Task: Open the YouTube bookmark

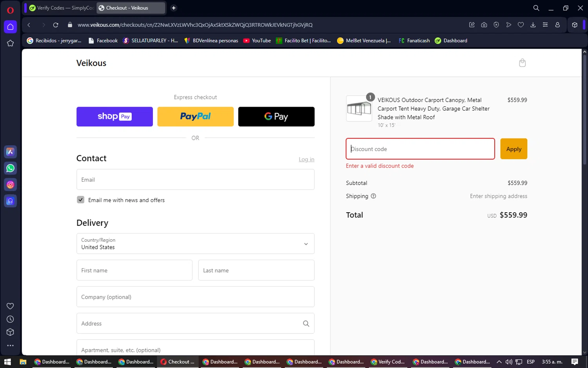Action: click(257, 40)
